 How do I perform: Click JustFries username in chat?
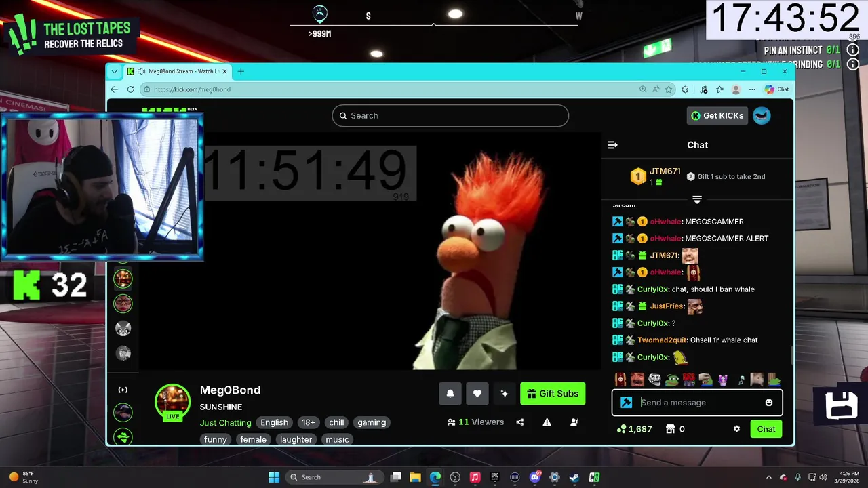click(x=667, y=306)
